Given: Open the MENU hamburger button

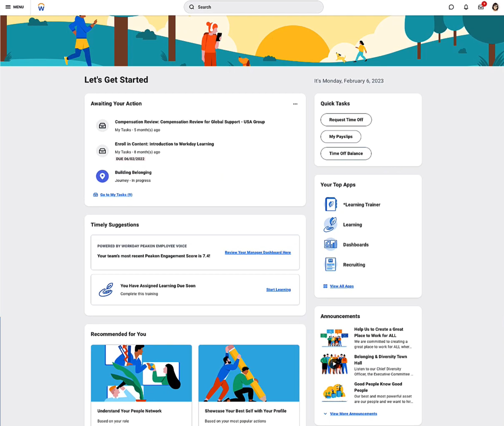Looking at the screenshot, I should 14,7.
